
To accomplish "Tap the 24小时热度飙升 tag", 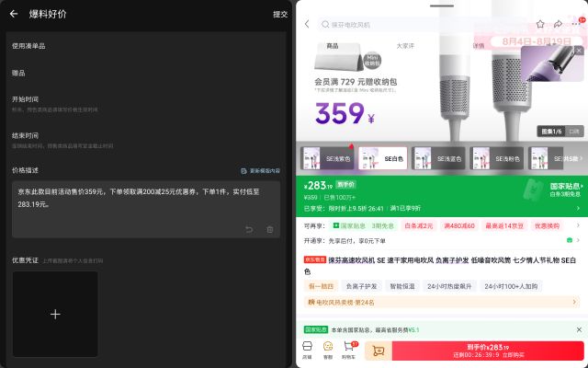I will pyautogui.click(x=449, y=286).
